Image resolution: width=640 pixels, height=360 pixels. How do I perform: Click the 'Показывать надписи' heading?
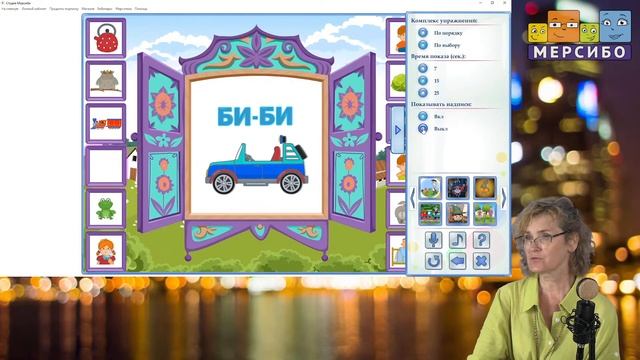[441, 104]
